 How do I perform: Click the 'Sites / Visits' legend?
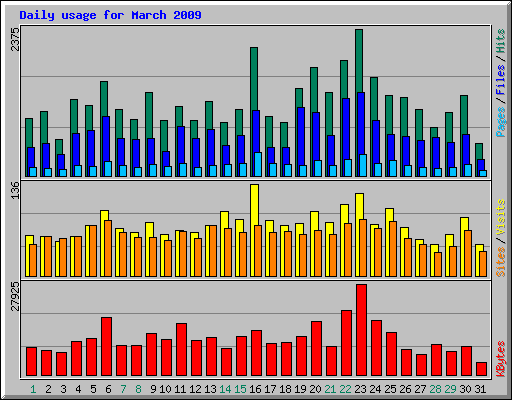pos(500,238)
